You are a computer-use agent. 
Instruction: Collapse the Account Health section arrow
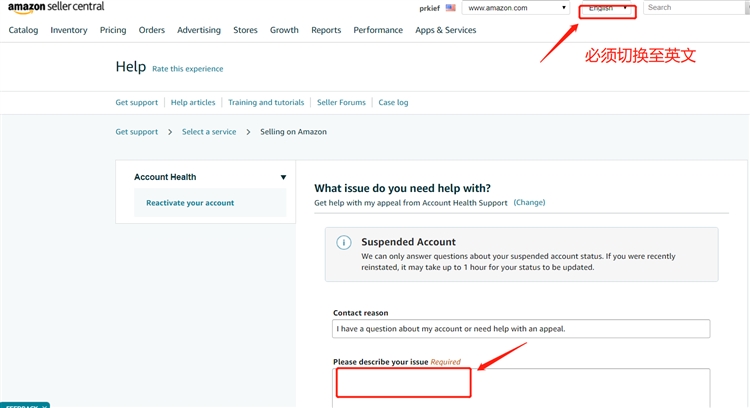coord(283,178)
